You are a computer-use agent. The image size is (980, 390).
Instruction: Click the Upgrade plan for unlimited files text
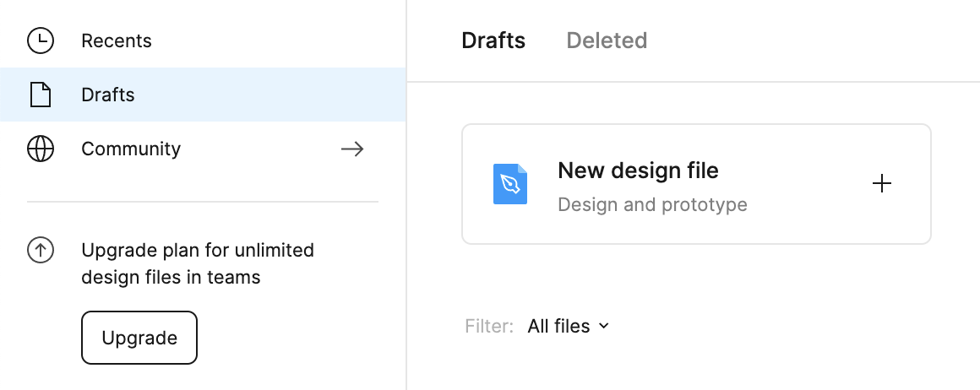coord(198,263)
